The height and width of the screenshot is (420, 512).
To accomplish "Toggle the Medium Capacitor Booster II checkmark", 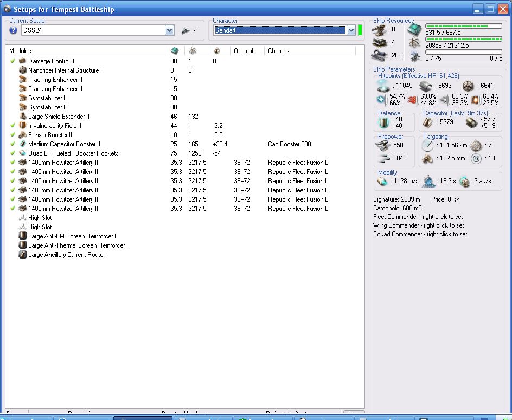I will tap(12, 144).
